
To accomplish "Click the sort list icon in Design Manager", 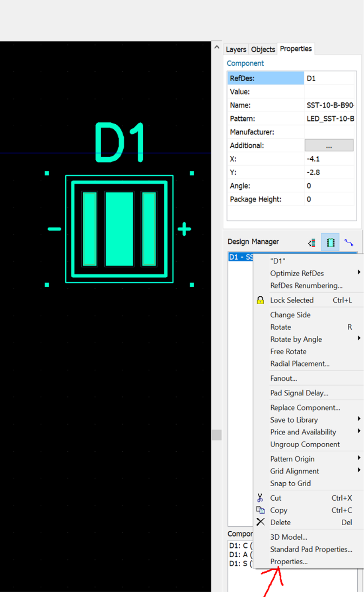I will [312, 243].
